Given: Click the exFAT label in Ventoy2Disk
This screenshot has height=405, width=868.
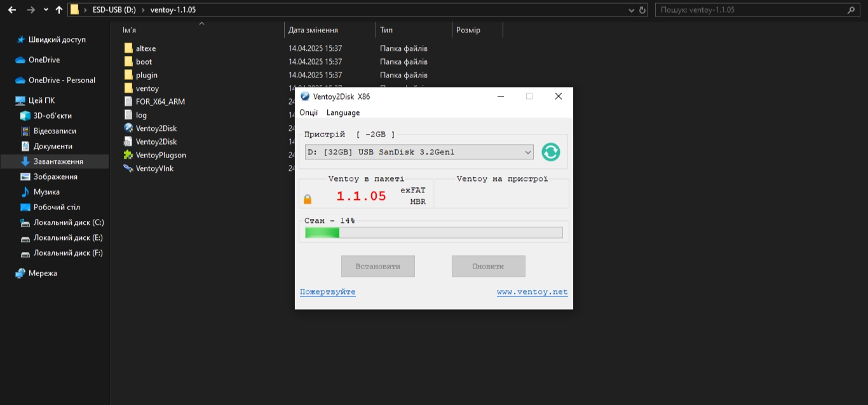Looking at the screenshot, I should coord(413,190).
